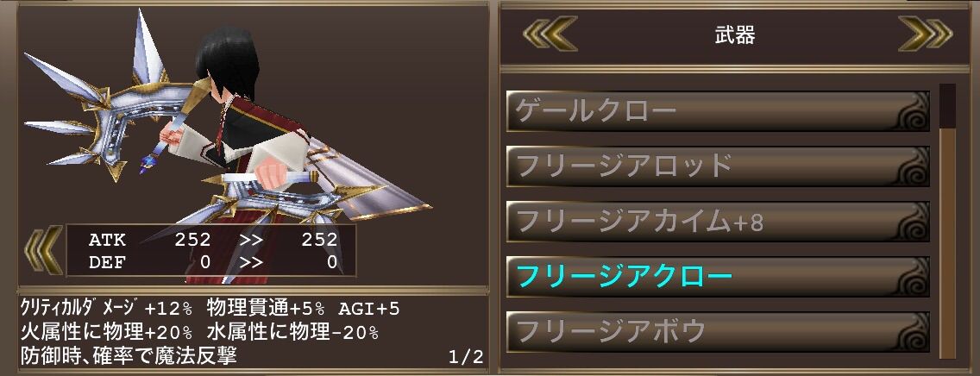The image size is (980, 376).
Task: Click the weapon list scrollbar thumb
Action: tap(947, 106)
